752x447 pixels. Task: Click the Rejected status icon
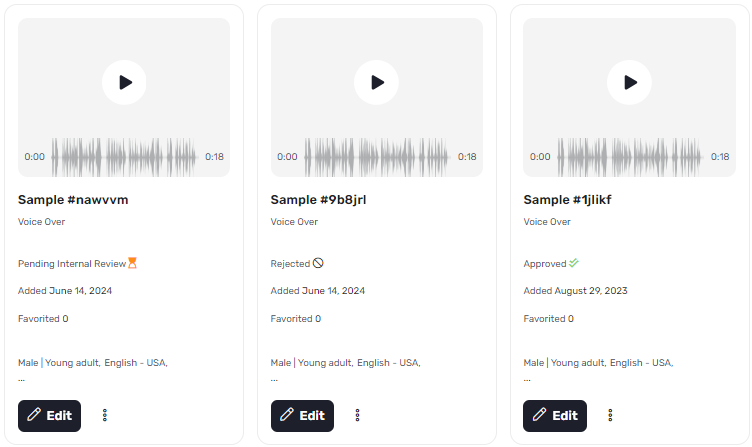[318, 263]
